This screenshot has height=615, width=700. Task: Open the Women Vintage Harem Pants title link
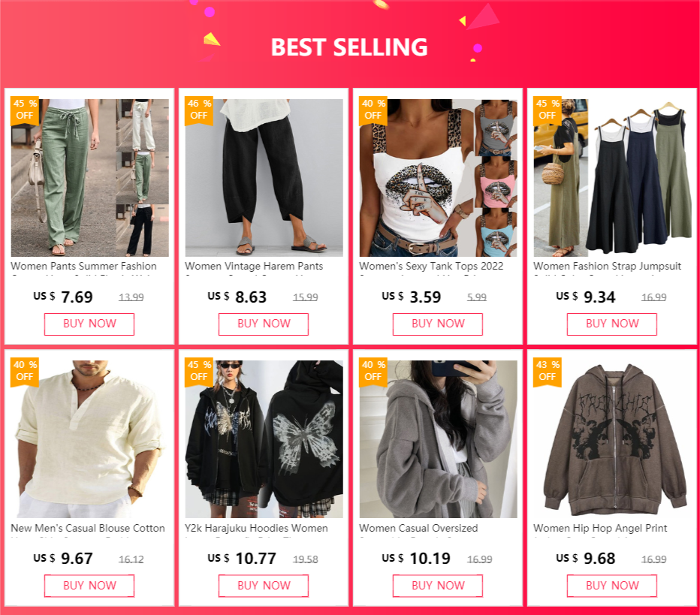pos(254,267)
